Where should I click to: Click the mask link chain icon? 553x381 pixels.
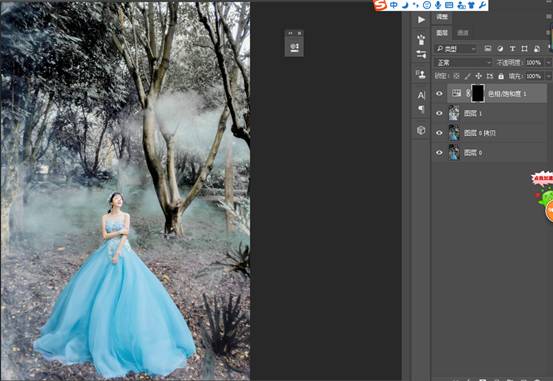coord(468,93)
